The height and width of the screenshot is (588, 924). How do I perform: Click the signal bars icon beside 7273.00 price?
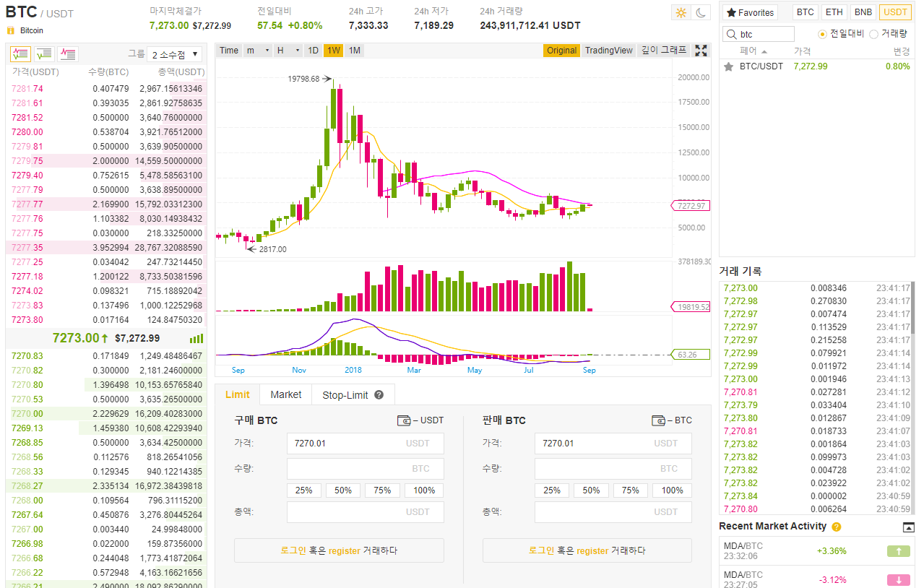[x=197, y=338]
